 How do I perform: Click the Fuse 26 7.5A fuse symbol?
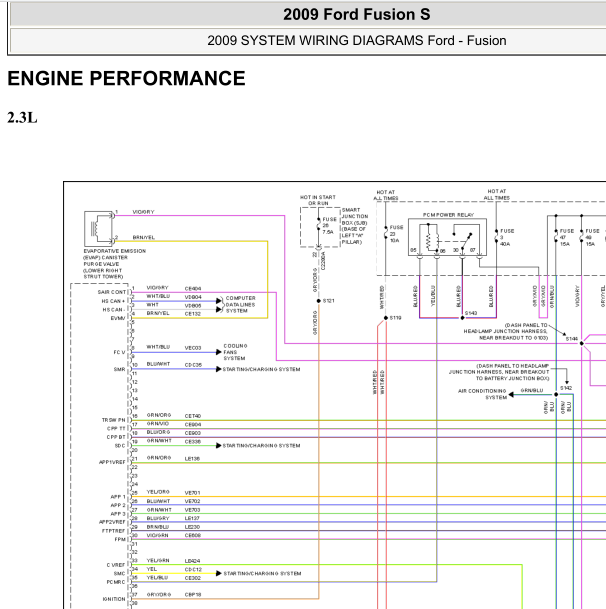coord(319,224)
